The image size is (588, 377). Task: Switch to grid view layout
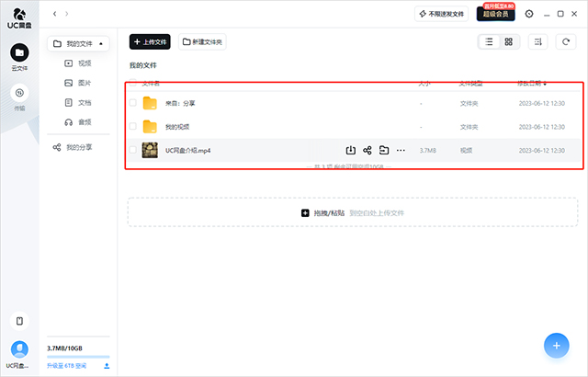click(x=508, y=41)
